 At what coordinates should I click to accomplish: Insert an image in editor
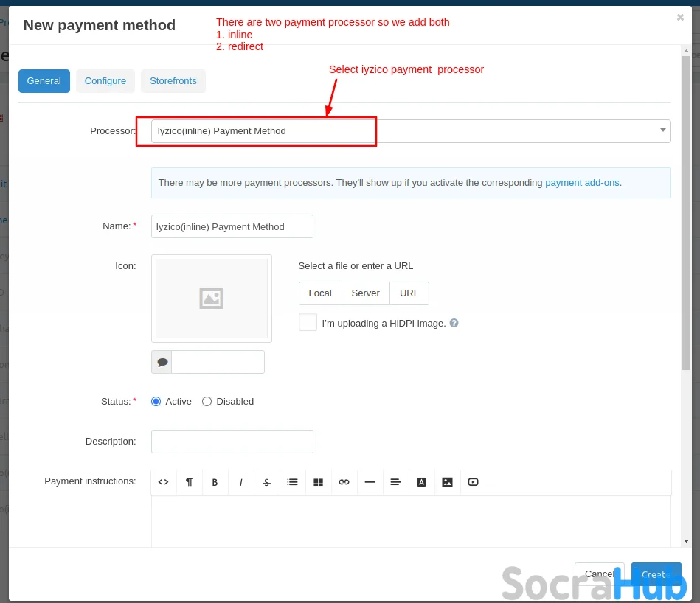[447, 481]
